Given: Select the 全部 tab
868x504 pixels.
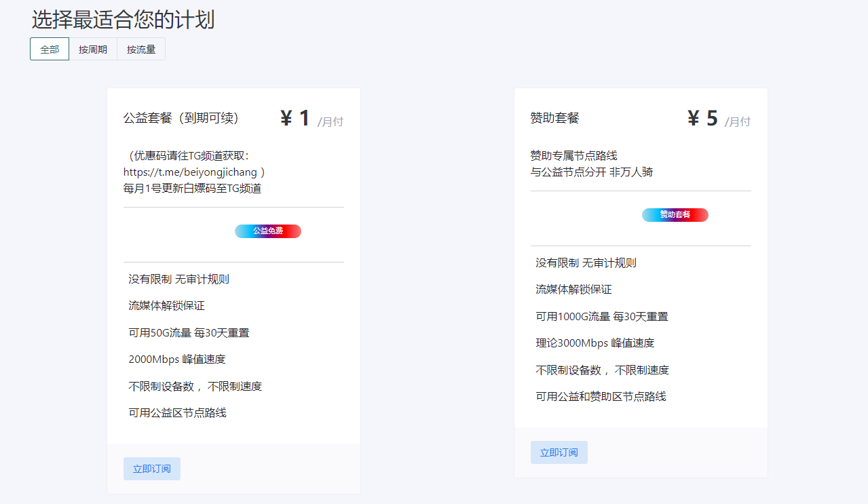Looking at the screenshot, I should click(x=50, y=50).
